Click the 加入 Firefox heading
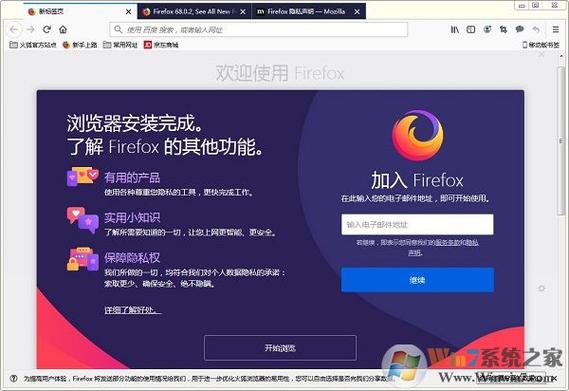569x391 pixels. (x=417, y=180)
